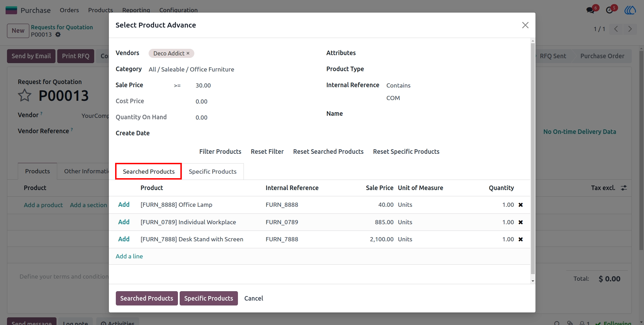The image size is (644, 325).
Task: Click Add a line link
Action: (129, 256)
